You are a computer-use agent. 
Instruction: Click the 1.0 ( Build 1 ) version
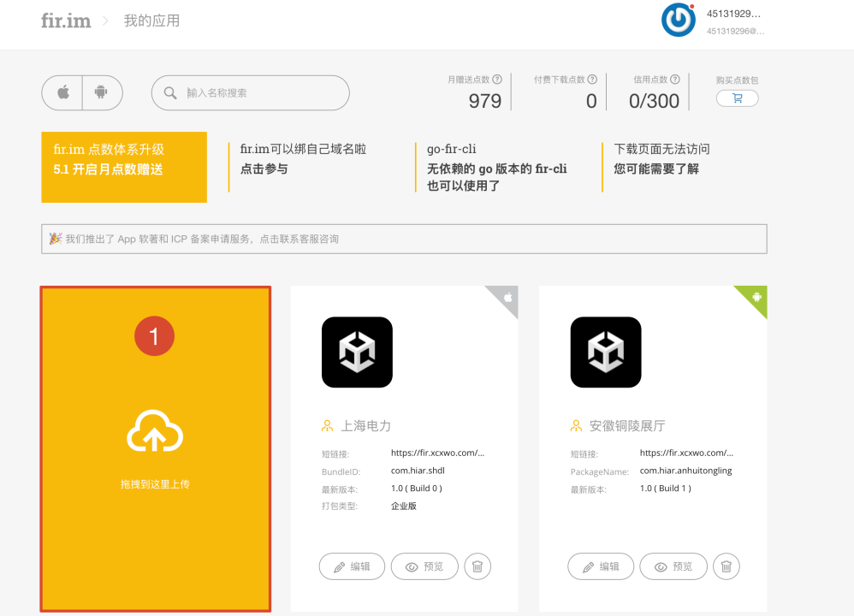click(666, 489)
